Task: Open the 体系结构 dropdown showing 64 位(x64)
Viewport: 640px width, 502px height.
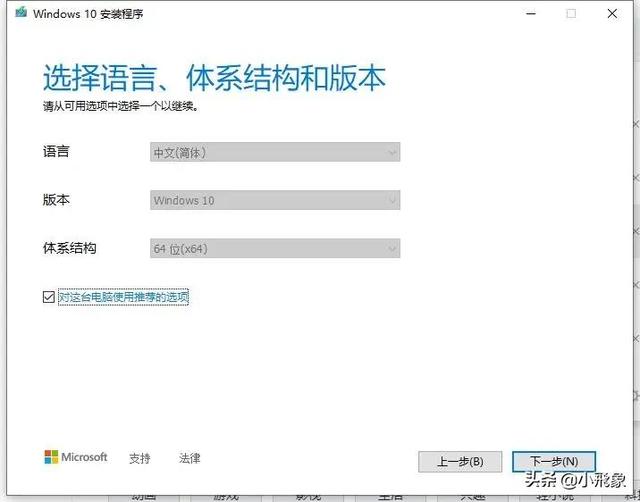Action: click(x=275, y=248)
